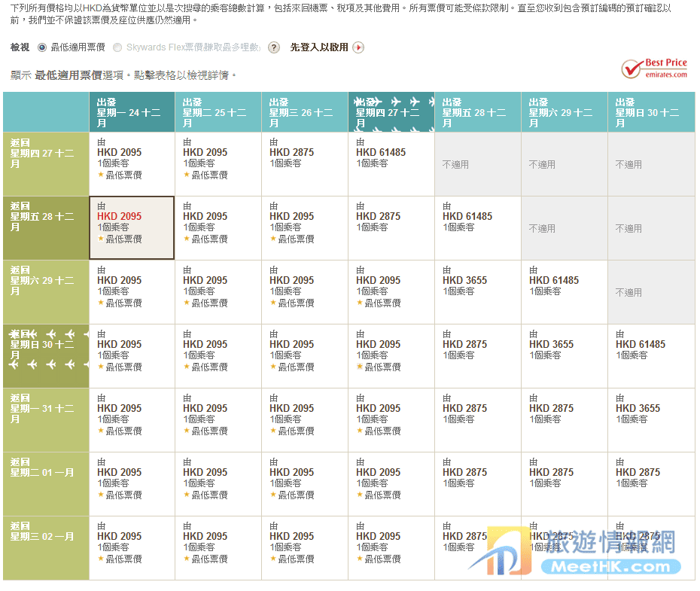The image size is (700, 591).
Task: Pick HKD 61485 fare departing and returning 星期日 30
Action: coord(640,344)
